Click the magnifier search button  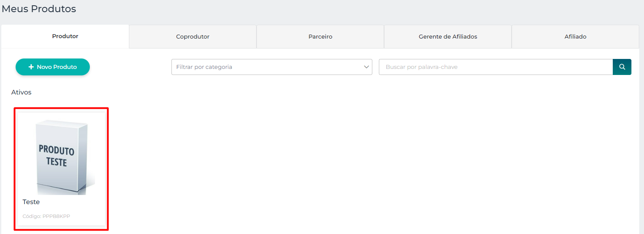[622, 67]
